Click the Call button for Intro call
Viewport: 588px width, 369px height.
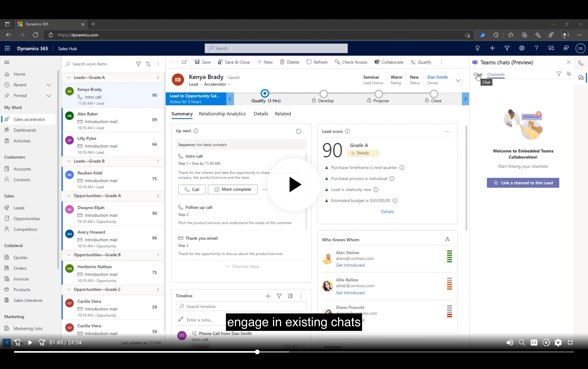[192, 189]
